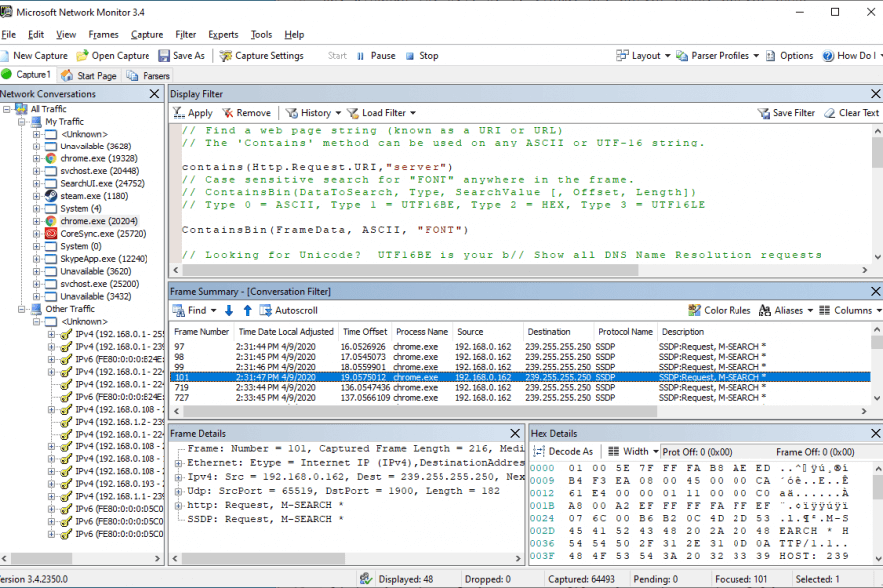Image resolution: width=883 pixels, height=588 pixels.
Task: Remove the display filter
Action: [x=246, y=113]
